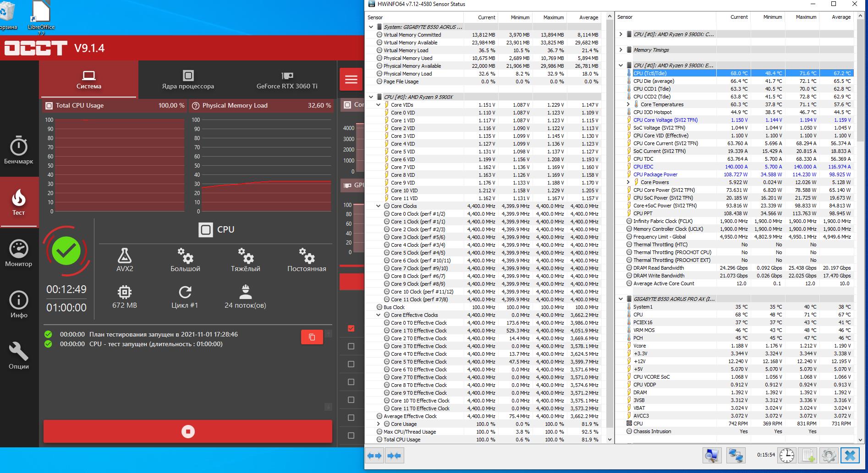Image resolution: width=868 pixels, height=473 pixels.
Task: Open the Инфо section in OCCT
Action: click(19, 304)
